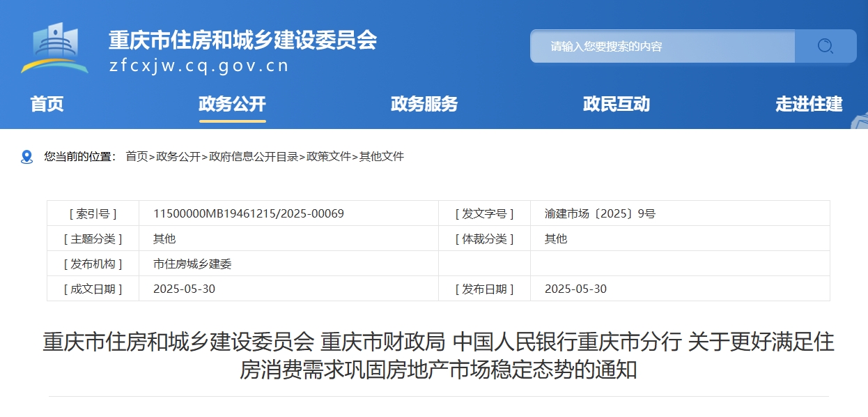Click the 发文字号 label cell
The height and width of the screenshot is (417, 868).
485,213
